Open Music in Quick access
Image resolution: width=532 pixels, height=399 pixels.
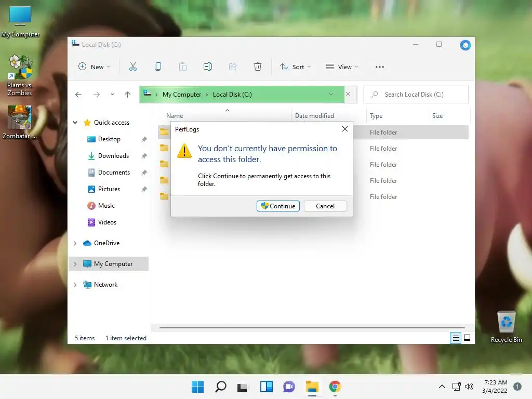click(x=106, y=206)
